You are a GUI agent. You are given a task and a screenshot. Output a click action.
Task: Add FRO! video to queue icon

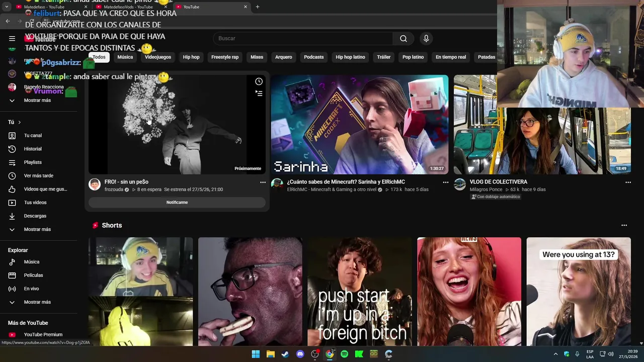pyautogui.click(x=259, y=93)
